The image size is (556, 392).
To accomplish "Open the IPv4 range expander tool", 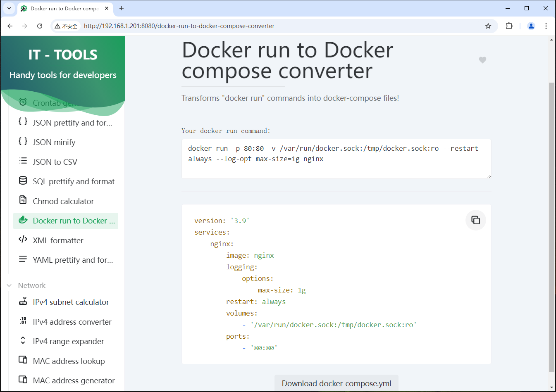I will pos(68,341).
